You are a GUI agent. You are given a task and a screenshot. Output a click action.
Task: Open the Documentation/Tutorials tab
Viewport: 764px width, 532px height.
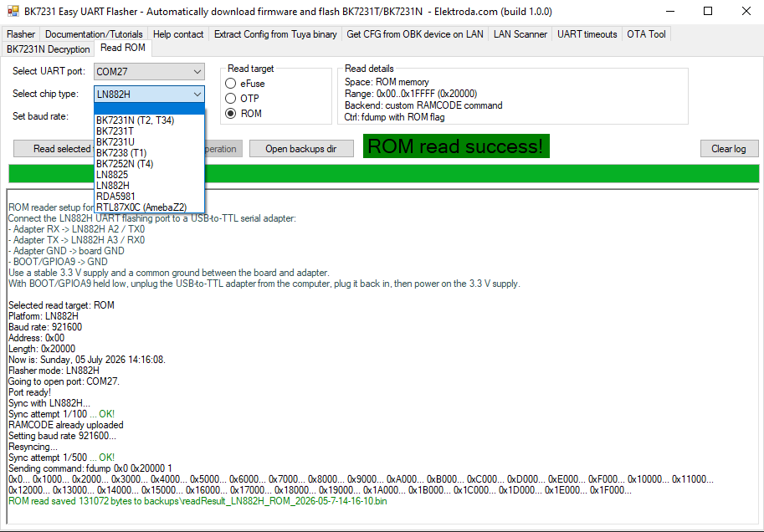pyautogui.click(x=94, y=34)
